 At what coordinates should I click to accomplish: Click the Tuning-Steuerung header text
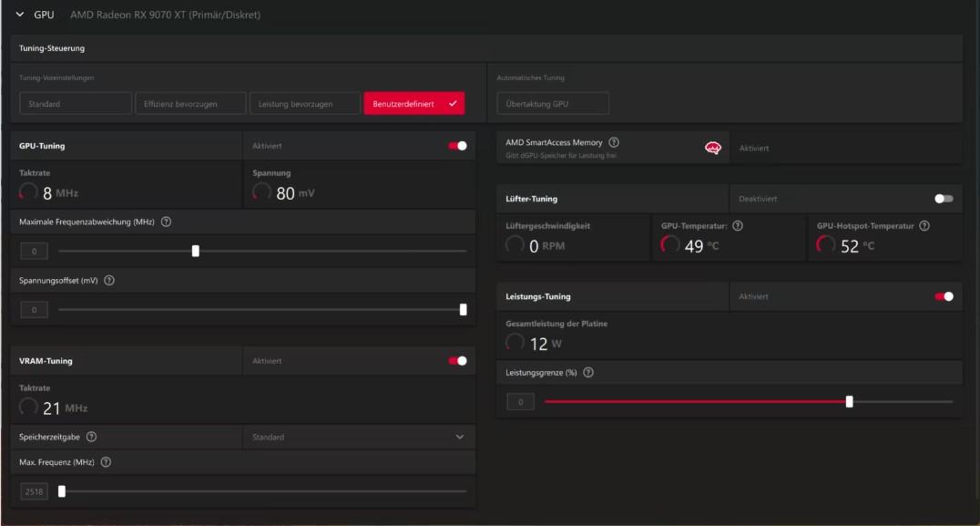tap(52, 48)
